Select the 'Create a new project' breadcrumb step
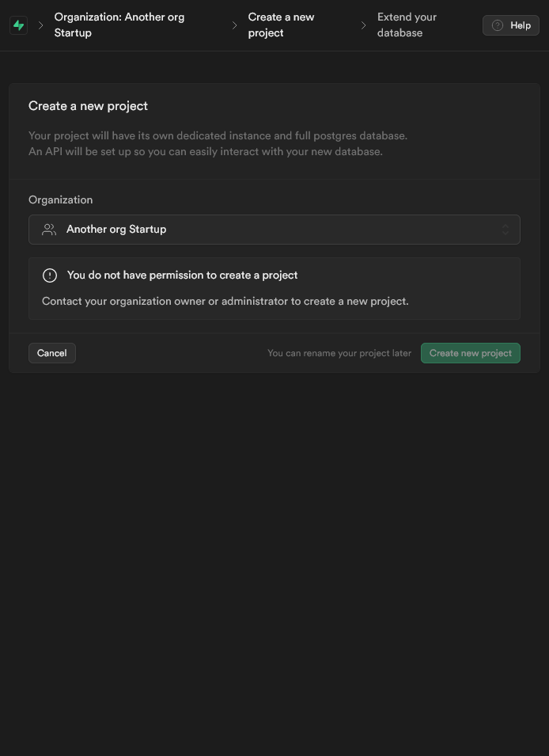 click(x=281, y=25)
